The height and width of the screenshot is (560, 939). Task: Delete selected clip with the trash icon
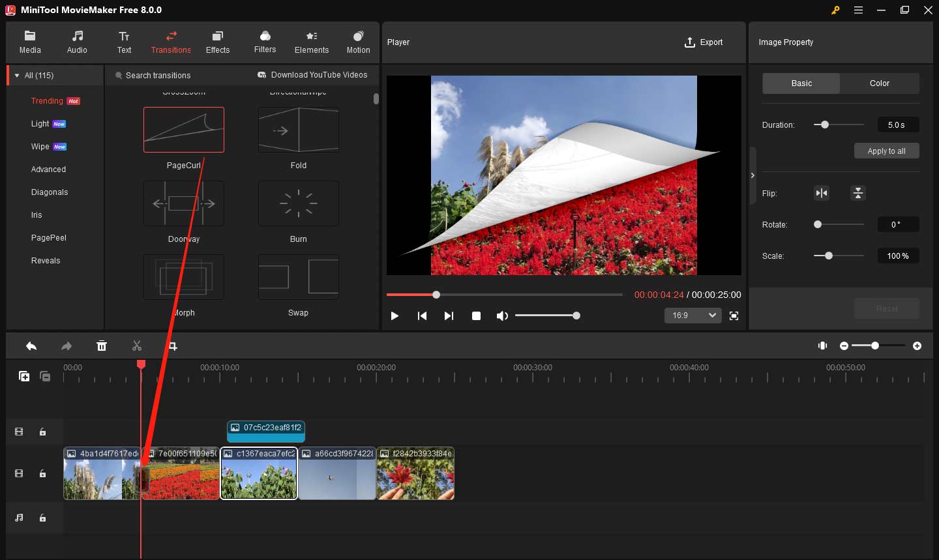(102, 346)
